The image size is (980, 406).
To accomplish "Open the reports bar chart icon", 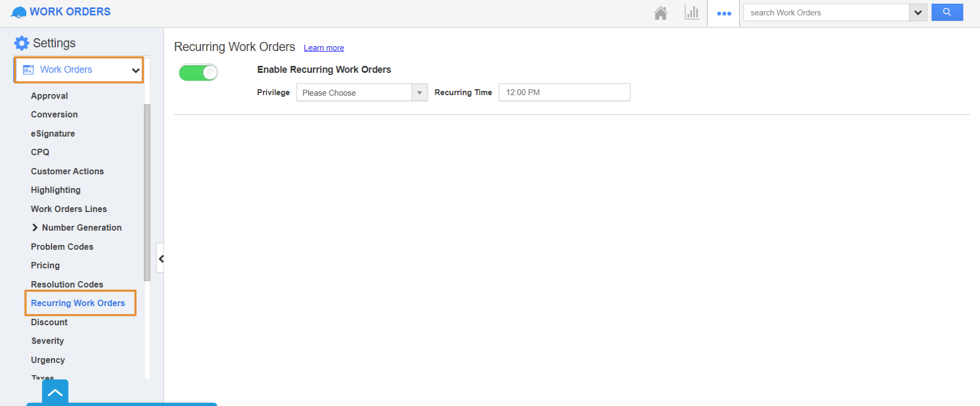I will click(x=692, y=13).
